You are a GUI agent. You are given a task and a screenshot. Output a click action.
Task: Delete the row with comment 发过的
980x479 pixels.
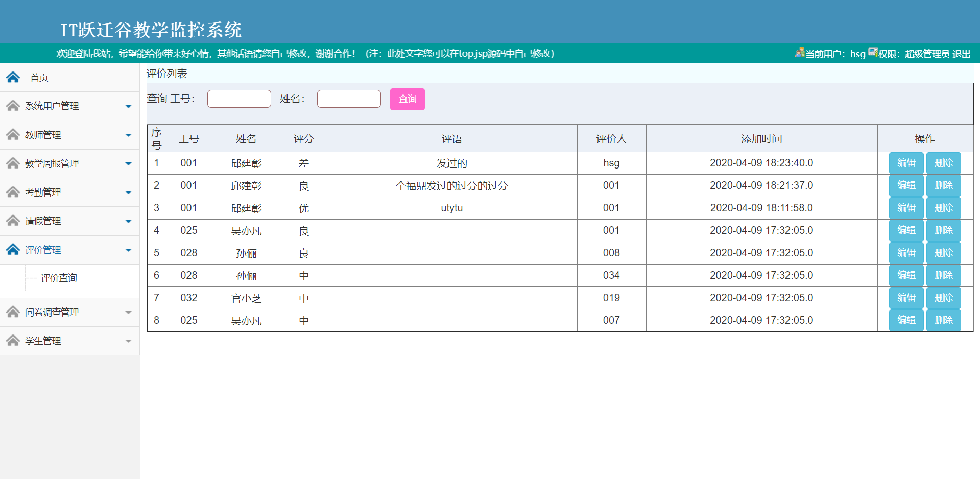944,163
